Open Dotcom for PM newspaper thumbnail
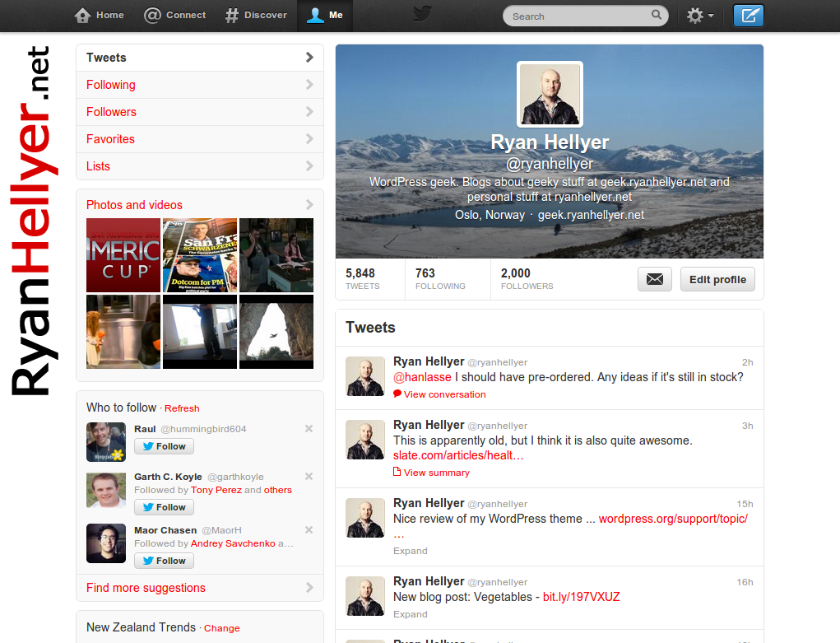 click(200, 255)
